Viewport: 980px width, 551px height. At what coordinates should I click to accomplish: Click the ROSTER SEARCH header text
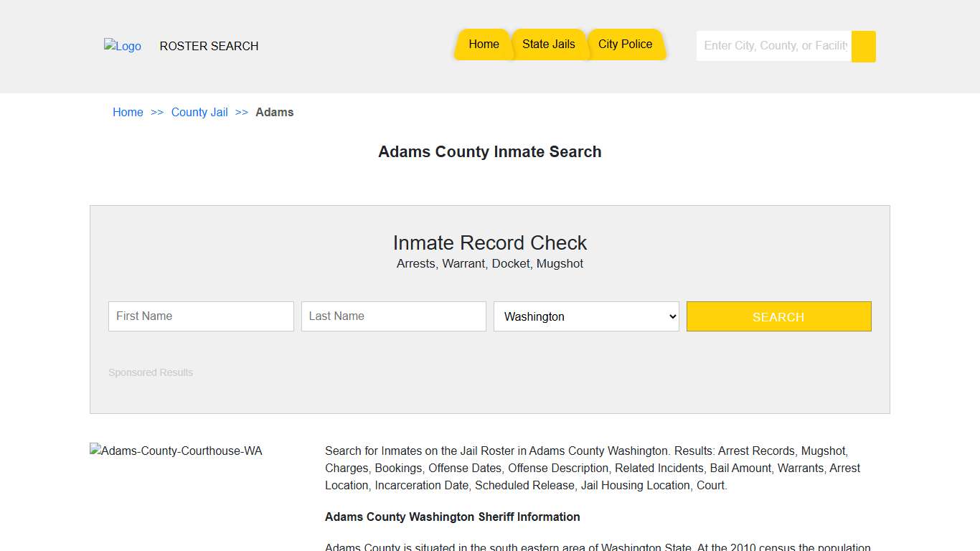tap(209, 46)
